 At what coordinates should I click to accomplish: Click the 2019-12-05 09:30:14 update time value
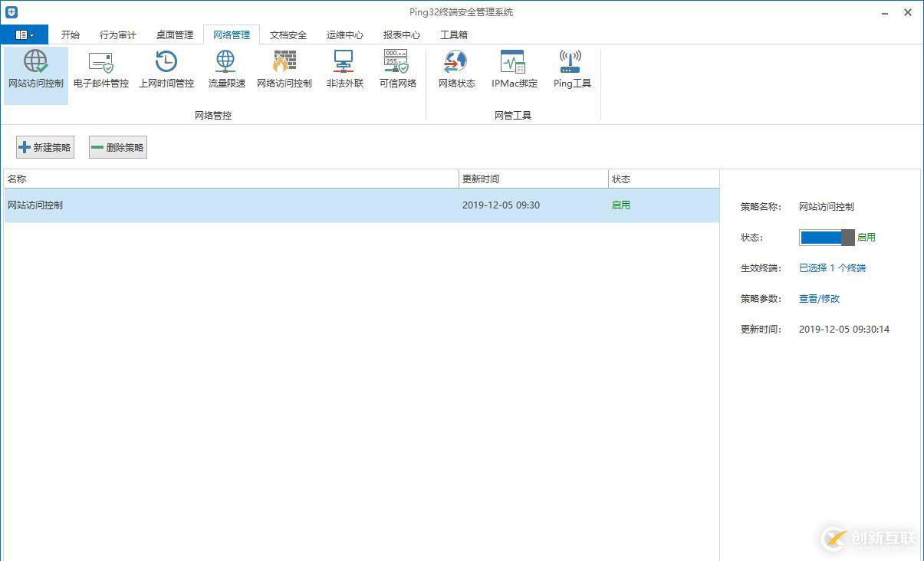[844, 330]
